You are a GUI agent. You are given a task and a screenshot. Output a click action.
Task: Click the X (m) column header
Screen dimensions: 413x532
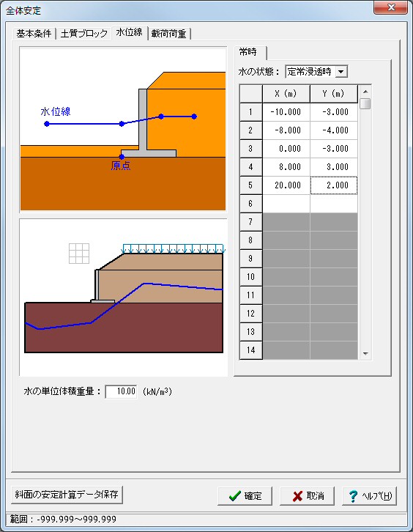point(286,94)
